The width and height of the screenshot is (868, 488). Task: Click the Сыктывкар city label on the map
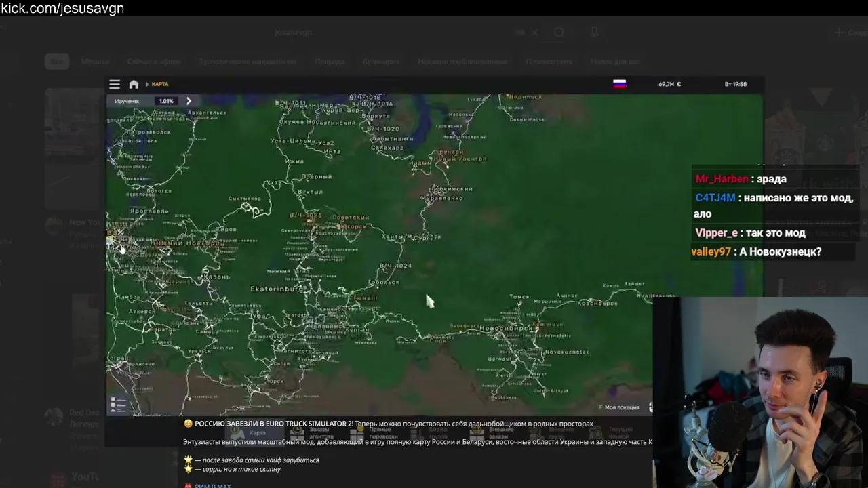[x=245, y=199]
